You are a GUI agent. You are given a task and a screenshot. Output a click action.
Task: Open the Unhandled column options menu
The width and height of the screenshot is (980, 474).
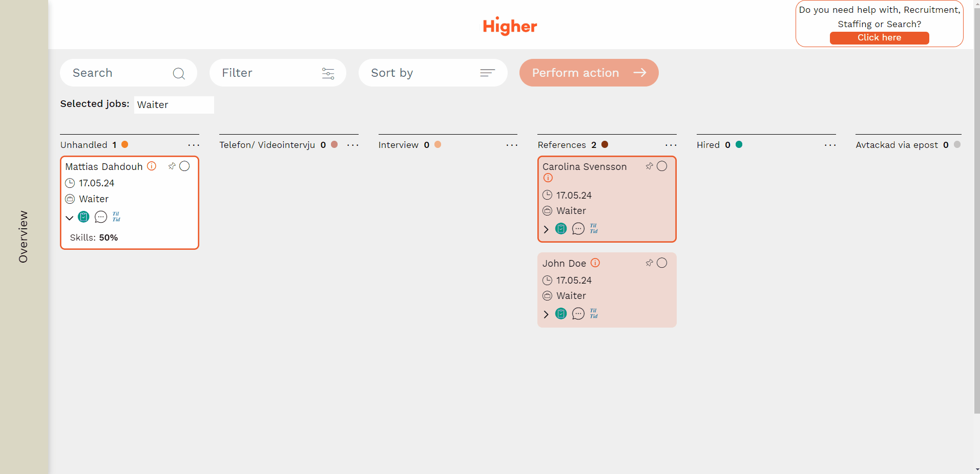(x=194, y=145)
